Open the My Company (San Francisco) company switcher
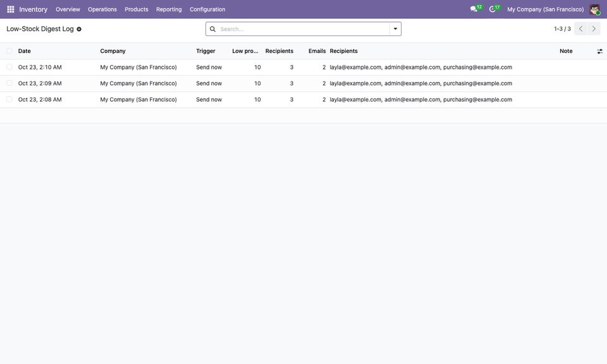 point(546,9)
